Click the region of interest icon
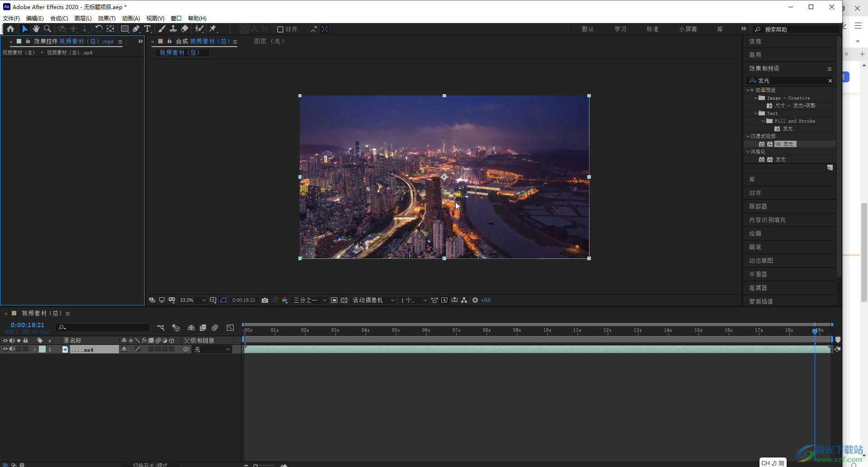Screen dimensions: 868x467 (x=334, y=300)
